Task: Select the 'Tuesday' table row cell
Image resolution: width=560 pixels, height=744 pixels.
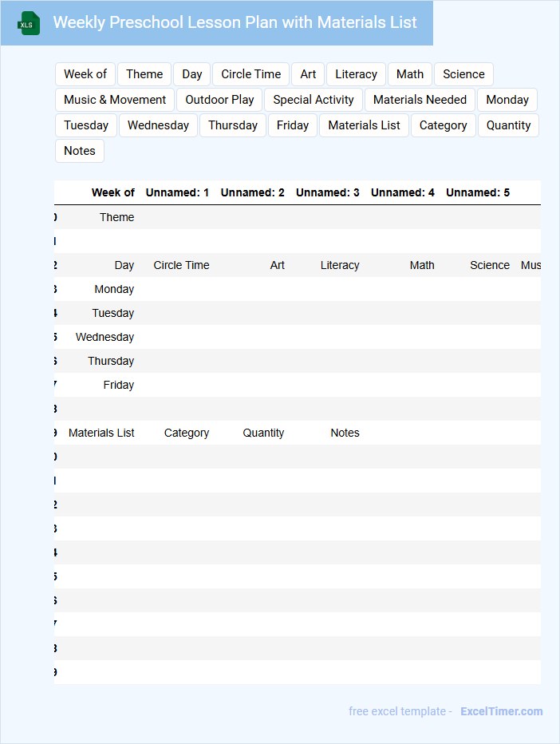Action: pyautogui.click(x=112, y=313)
